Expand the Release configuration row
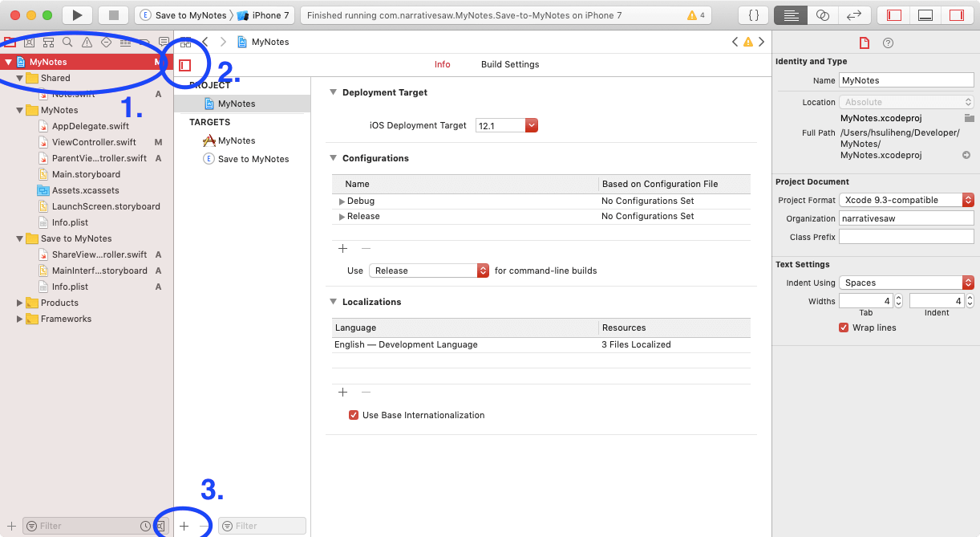980x537 pixels. click(342, 217)
